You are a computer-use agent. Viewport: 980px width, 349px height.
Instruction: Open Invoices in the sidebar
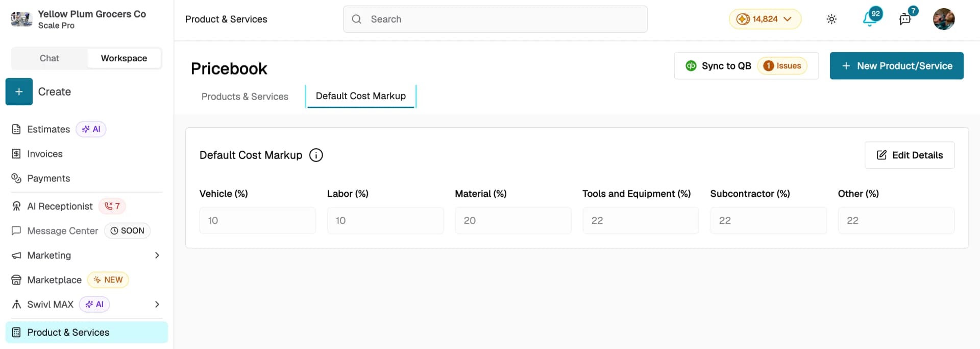click(x=45, y=154)
